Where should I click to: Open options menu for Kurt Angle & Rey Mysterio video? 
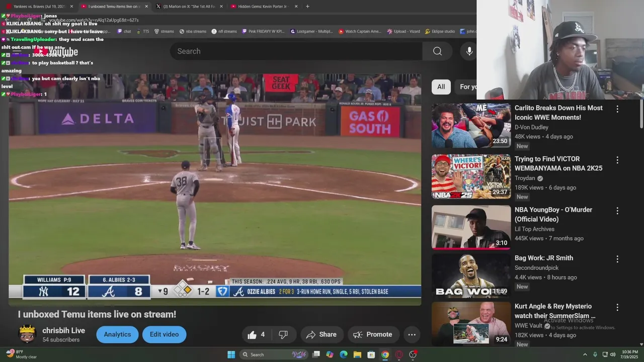click(617, 307)
